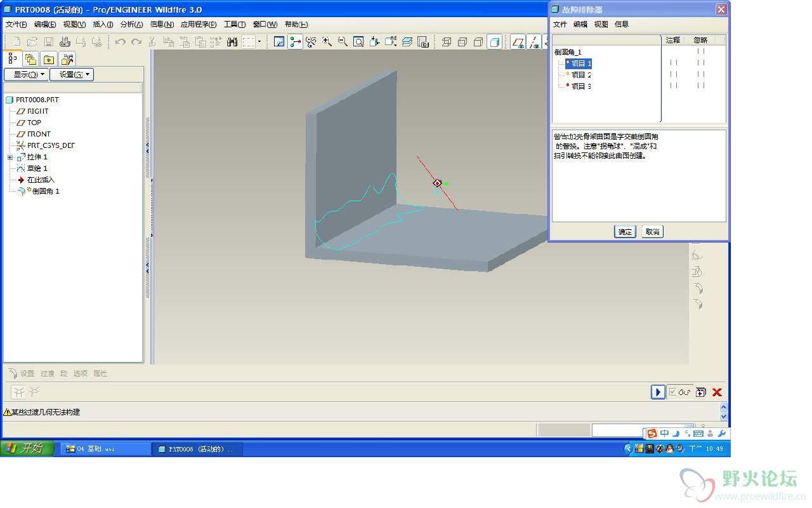Select the Hidden line display icon
The image size is (812, 508).
click(x=462, y=42)
